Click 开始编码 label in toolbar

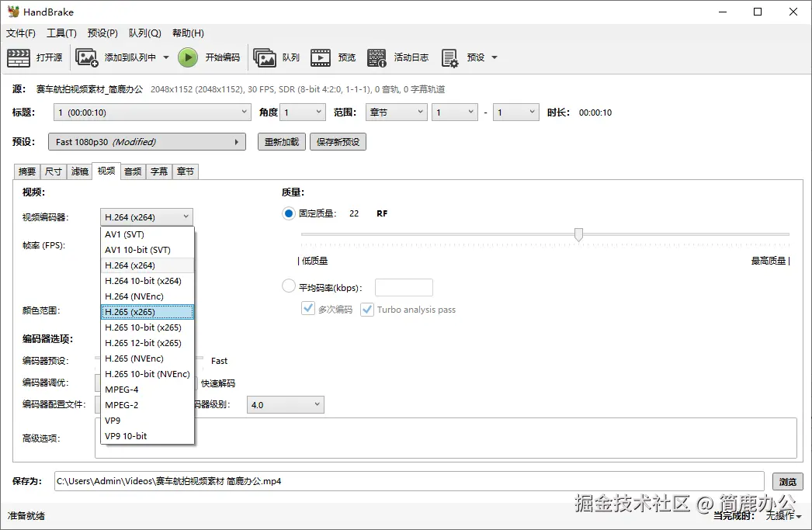tap(223, 57)
